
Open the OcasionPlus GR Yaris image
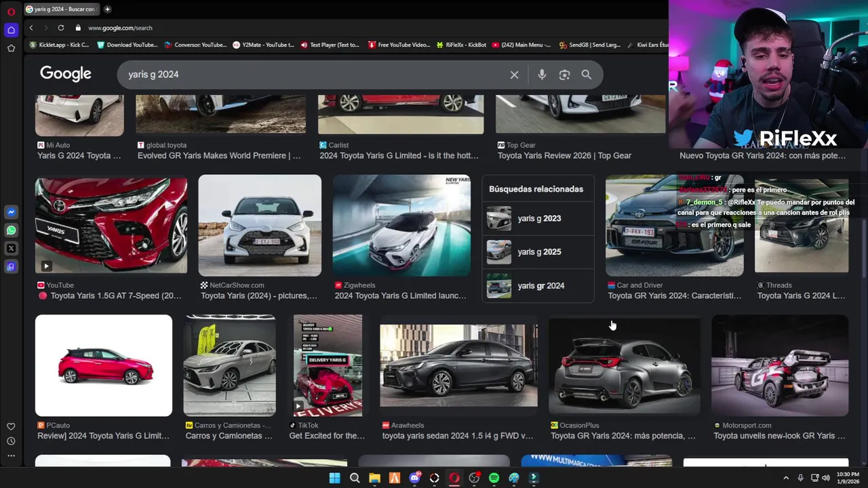[x=624, y=365]
